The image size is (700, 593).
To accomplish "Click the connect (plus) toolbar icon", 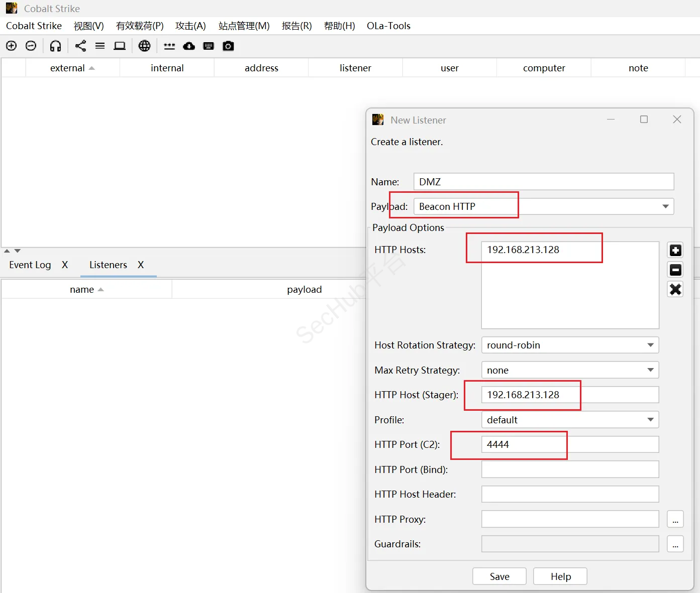I will point(11,46).
